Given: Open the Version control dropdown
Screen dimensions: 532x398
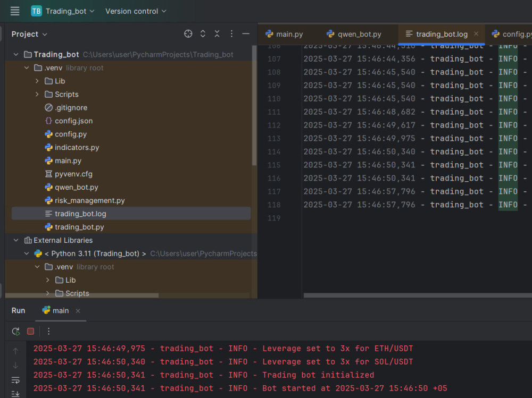Looking at the screenshot, I should (x=136, y=11).
